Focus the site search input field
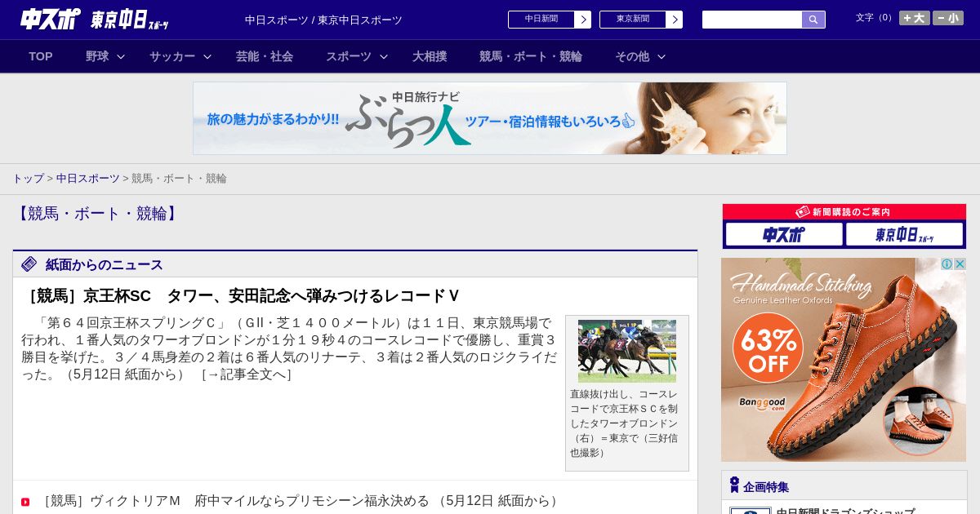The width and height of the screenshot is (980, 514). (x=752, y=20)
